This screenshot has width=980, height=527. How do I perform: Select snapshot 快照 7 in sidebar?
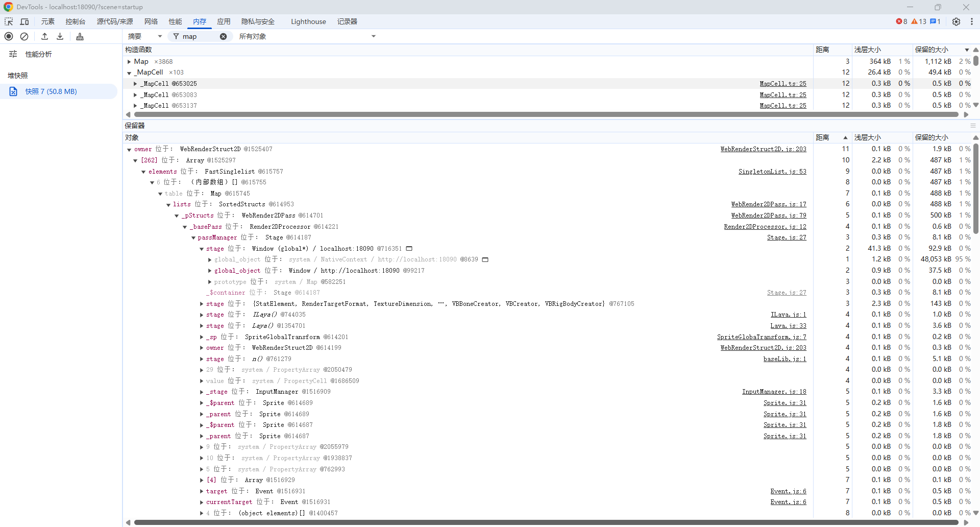[x=51, y=91]
